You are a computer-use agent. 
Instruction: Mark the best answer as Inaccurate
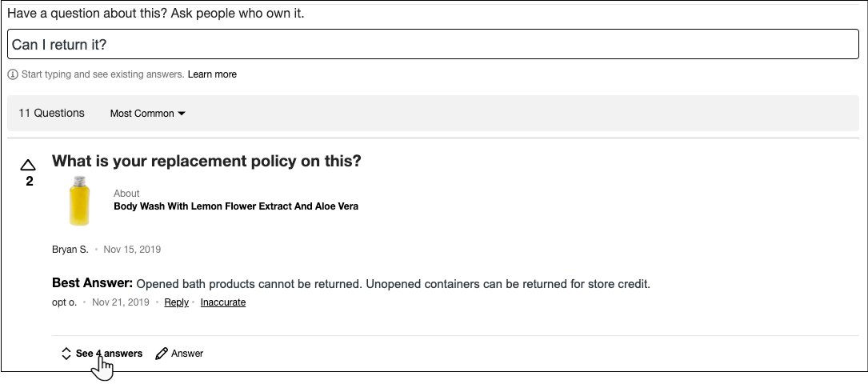pyautogui.click(x=222, y=302)
